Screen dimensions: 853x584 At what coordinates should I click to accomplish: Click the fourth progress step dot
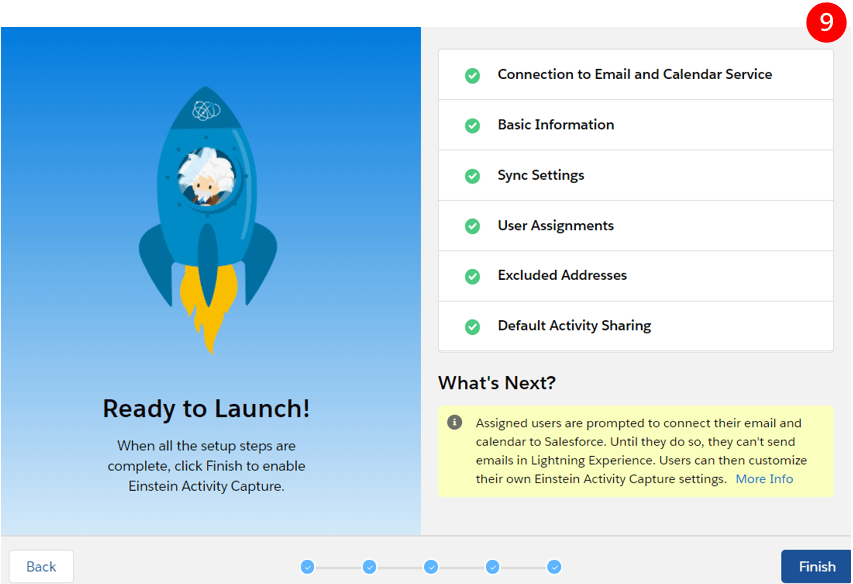click(x=492, y=567)
